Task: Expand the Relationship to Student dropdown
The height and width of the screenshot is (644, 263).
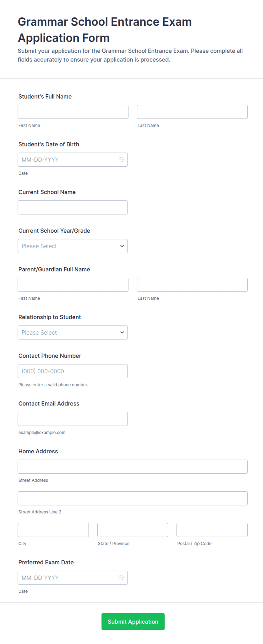Action: pyautogui.click(x=73, y=332)
